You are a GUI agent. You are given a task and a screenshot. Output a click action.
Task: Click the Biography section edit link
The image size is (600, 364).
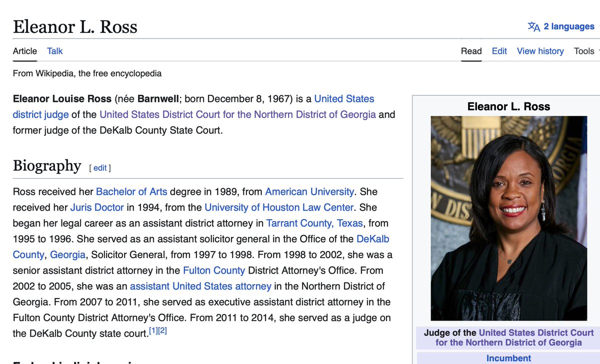point(100,168)
